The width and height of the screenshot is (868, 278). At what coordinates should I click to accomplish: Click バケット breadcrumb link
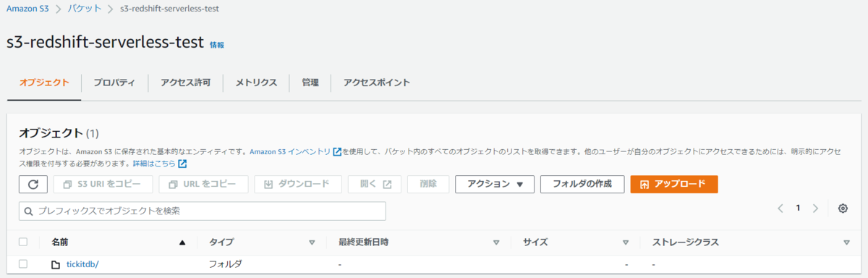pos(85,9)
